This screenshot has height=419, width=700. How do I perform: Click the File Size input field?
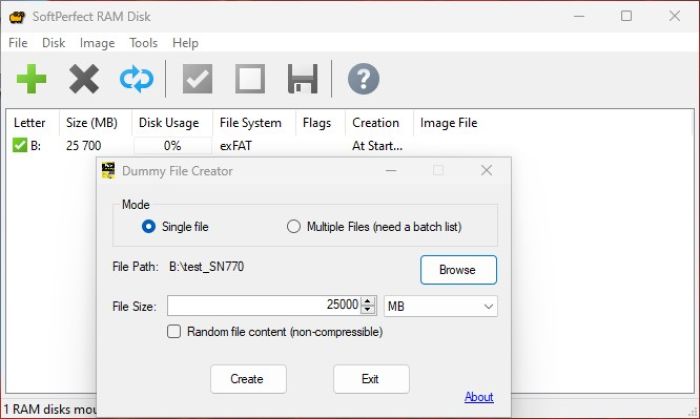point(264,306)
